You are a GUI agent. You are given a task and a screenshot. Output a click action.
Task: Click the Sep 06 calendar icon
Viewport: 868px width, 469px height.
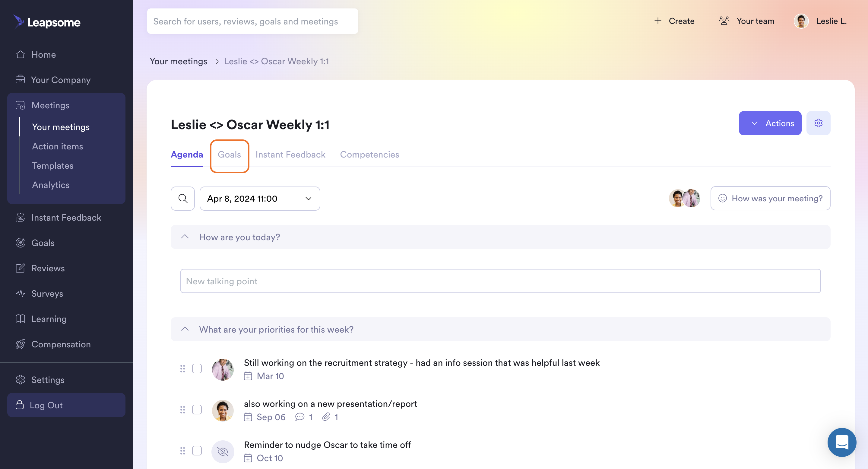(248, 417)
